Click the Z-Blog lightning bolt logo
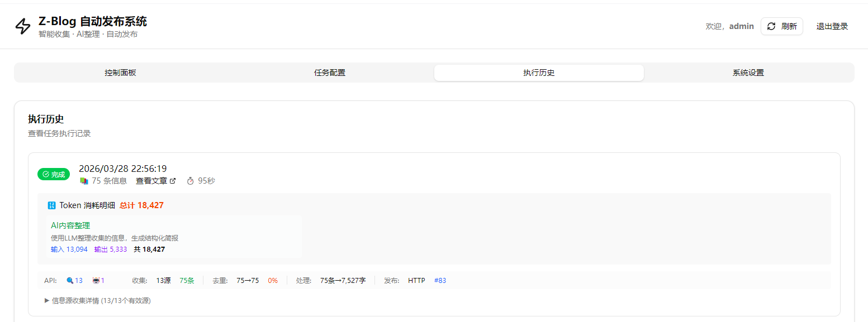868x322 pixels. click(x=23, y=26)
